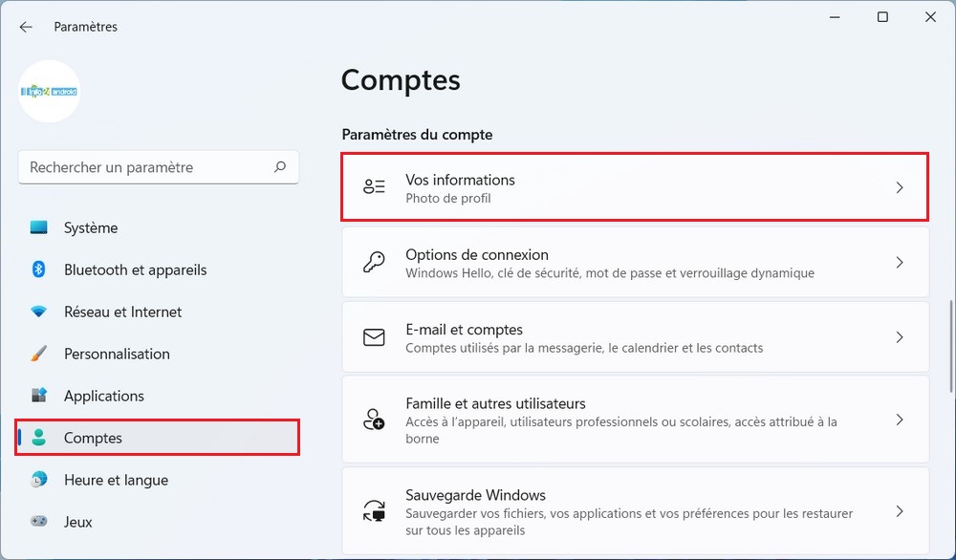Click the Vos informations profile list icon
This screenshot has height=560, width=956.
tap(374, 187)
